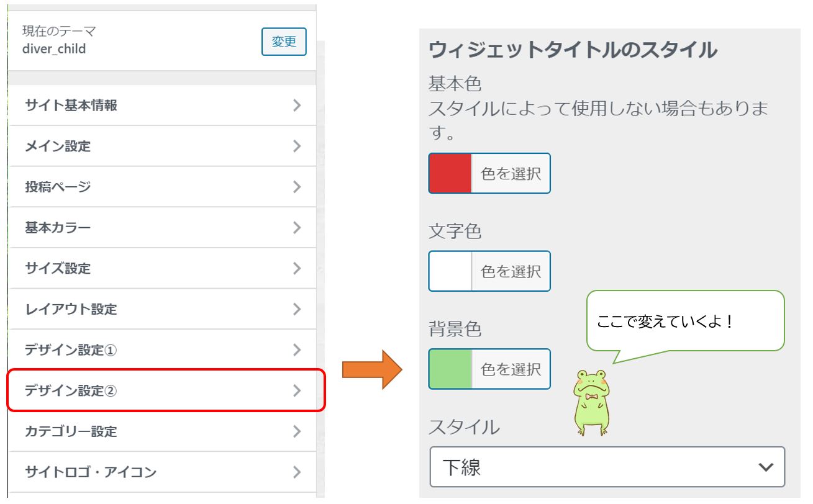Image resolution: width=813 pixels, height=504 pixels.
Task: Click the 変更 theme change button
Action: point(284,42)
